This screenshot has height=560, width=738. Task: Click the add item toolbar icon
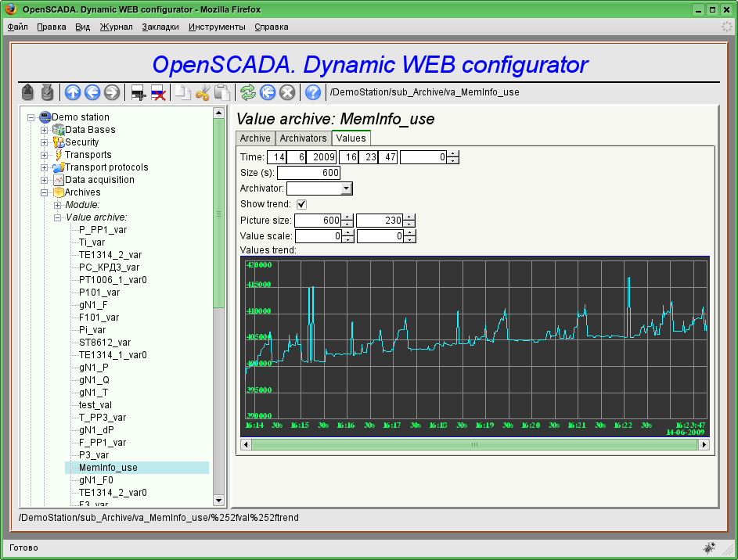click(138, 92)
